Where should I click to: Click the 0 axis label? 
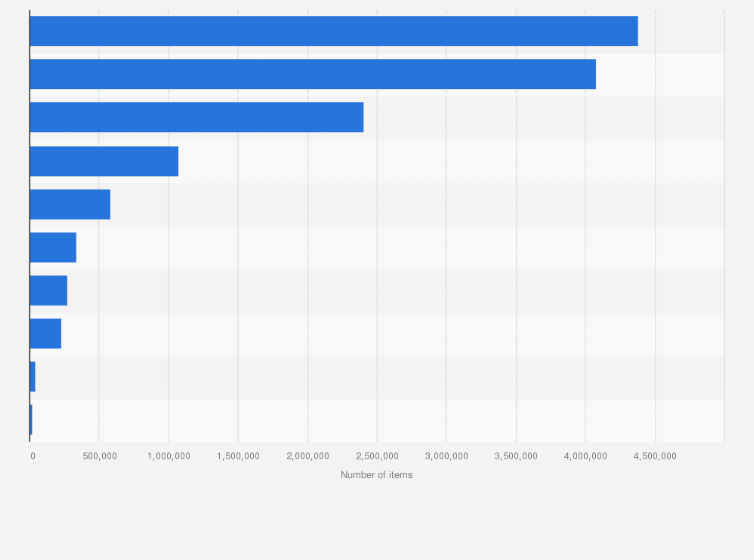(x=32, y=456)
